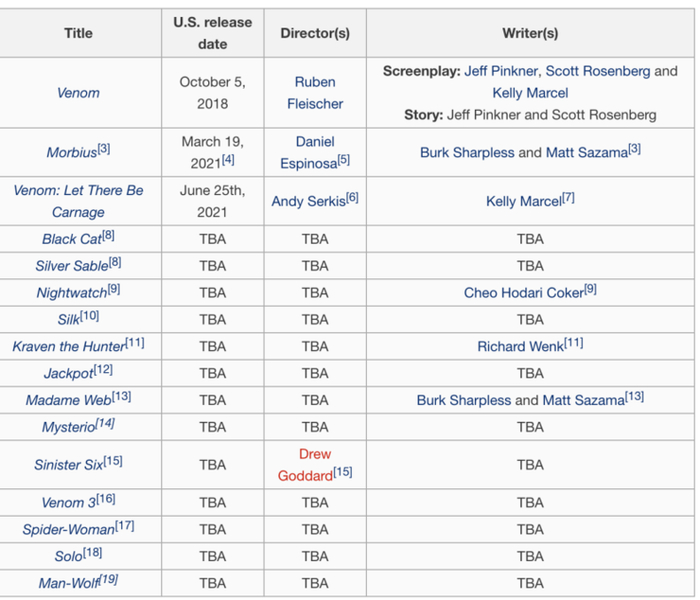Open citation [14] beside Mysterio
The image size is (700, 600).
105,423
